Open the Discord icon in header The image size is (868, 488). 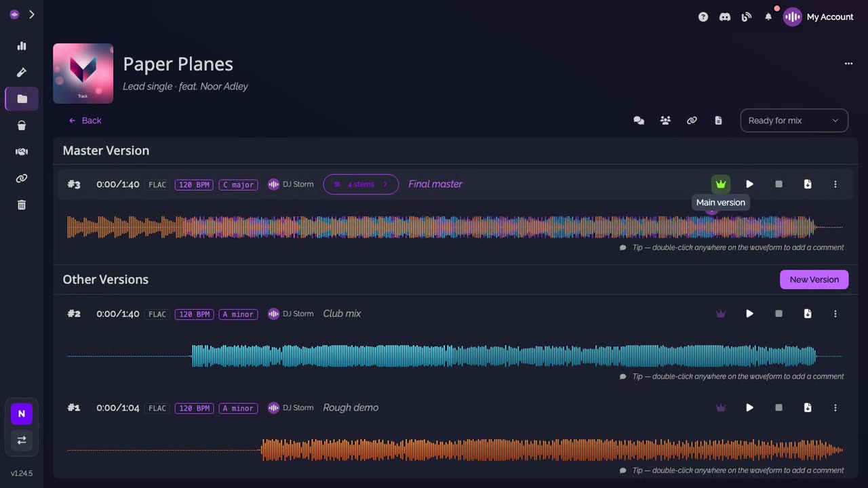pyautogui.click(x=725, y=17)
